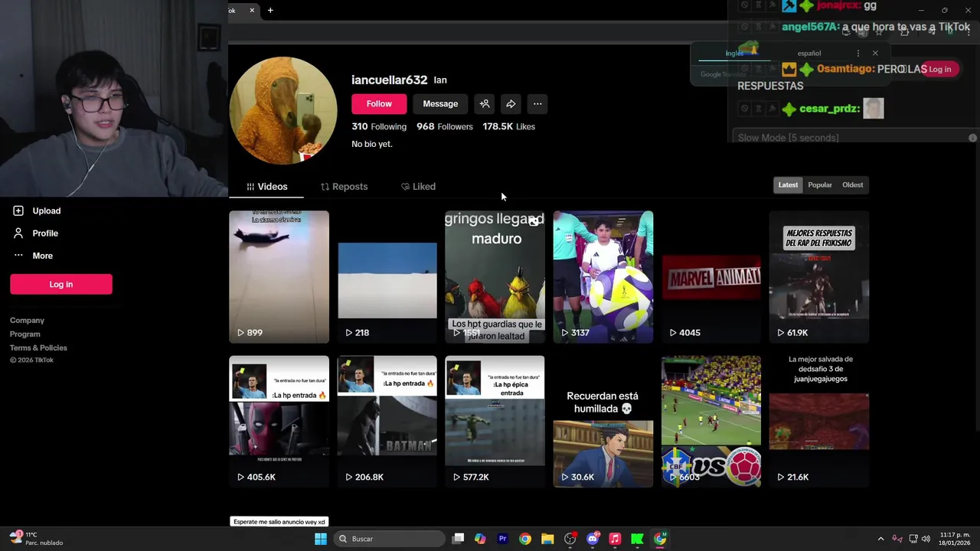Open the green Kick app on taskbar

pos(637,539)
